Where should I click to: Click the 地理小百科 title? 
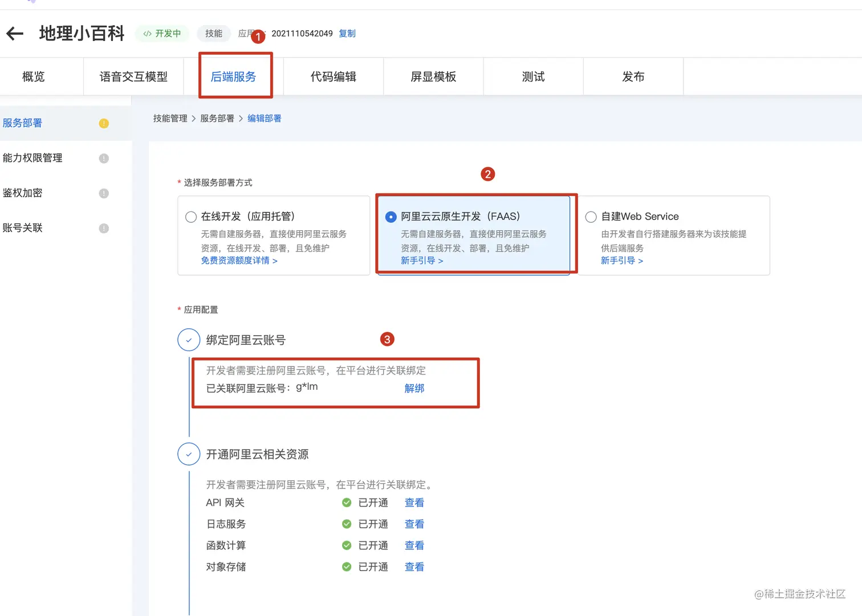[x=82, y=33]
